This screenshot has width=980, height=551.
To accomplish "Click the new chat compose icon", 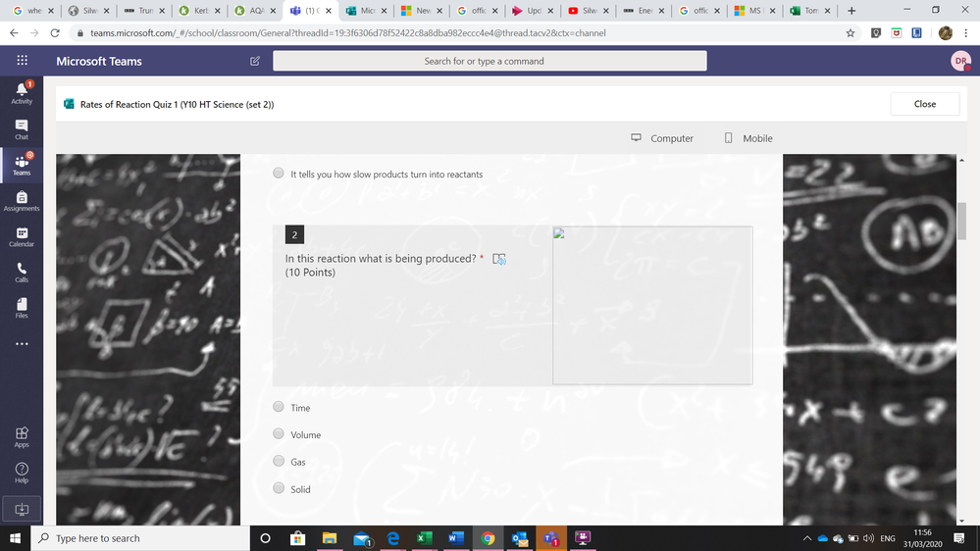I will (255, 61).
